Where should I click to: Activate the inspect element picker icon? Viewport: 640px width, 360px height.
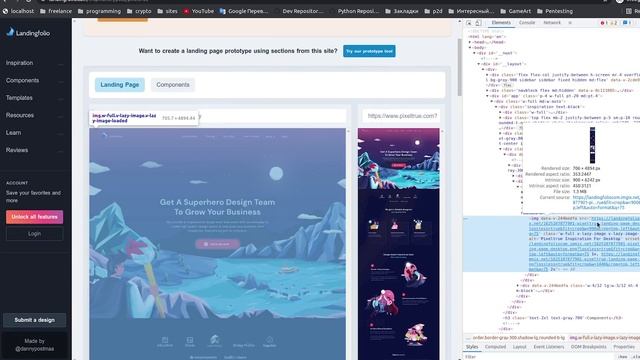coord(469,23)
